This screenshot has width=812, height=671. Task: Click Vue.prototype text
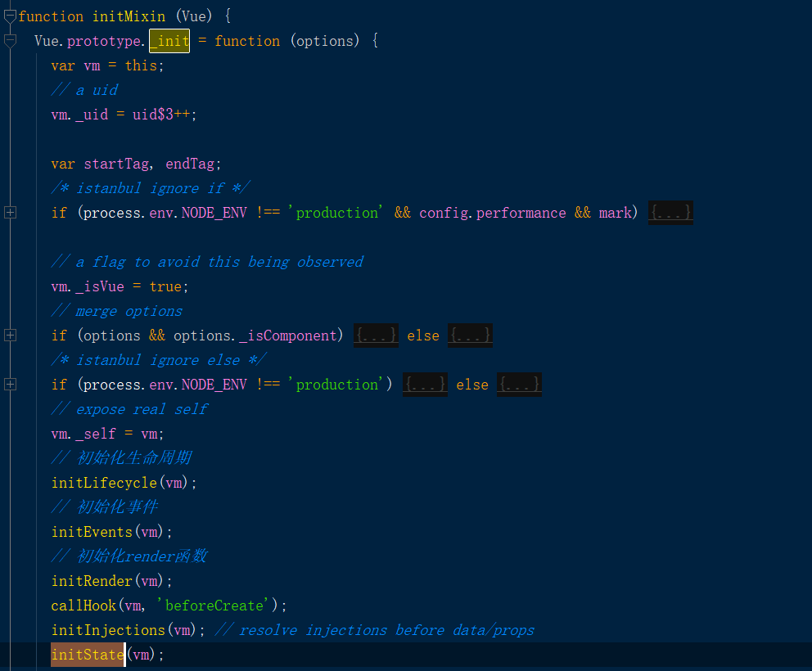[88, 41]
